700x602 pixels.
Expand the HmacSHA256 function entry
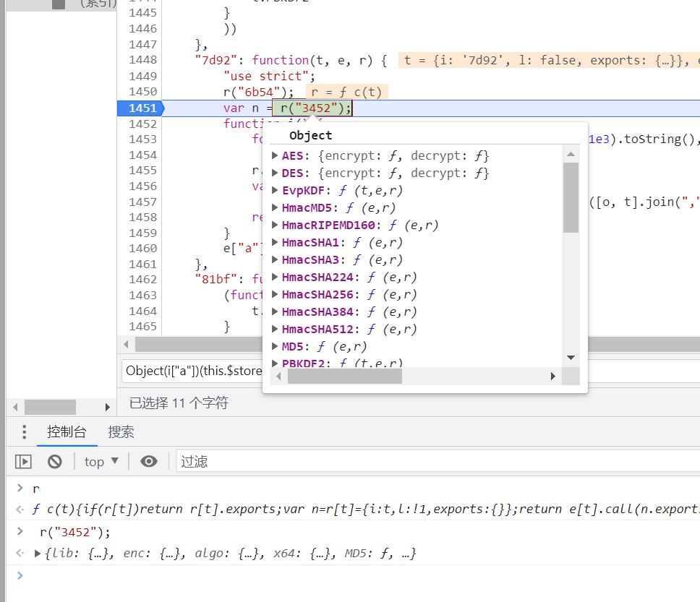click(x=275, y=294)
